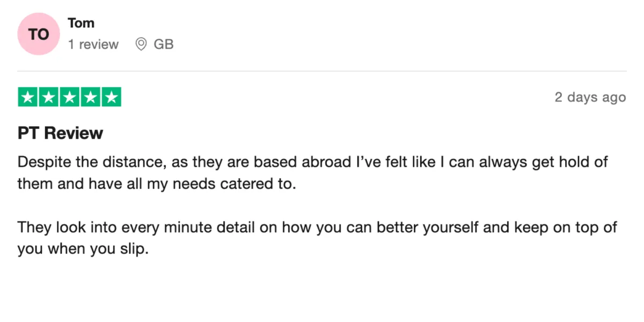Viewport: 644px width, 322px height.
Task: Click the line beginning "Despite the distance"
Action: point(312,162)
